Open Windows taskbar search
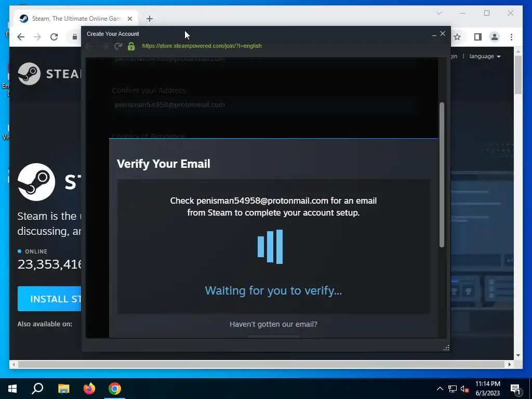Image resolution: width=532 pixels, height=399 pixels. click(37, 389)
